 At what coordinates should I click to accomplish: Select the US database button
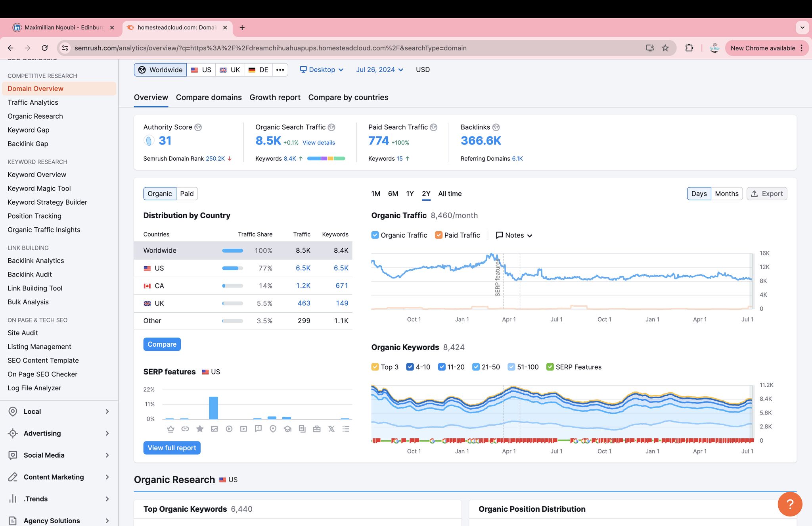(201, 70)
